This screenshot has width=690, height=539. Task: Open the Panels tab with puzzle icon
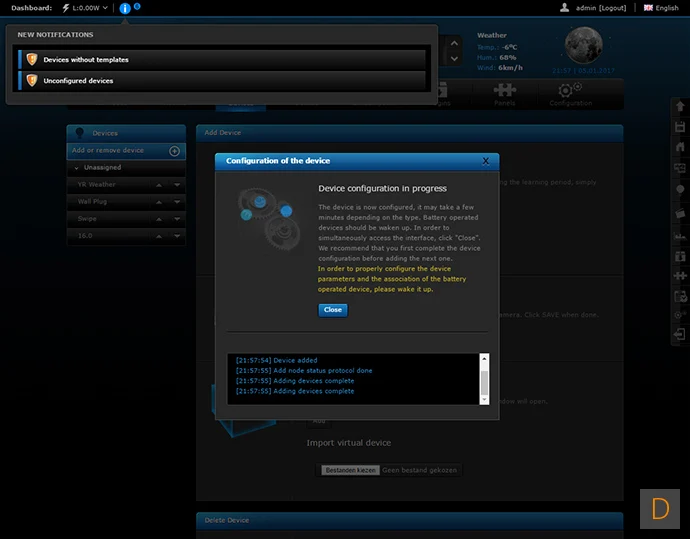click(504, 94)
